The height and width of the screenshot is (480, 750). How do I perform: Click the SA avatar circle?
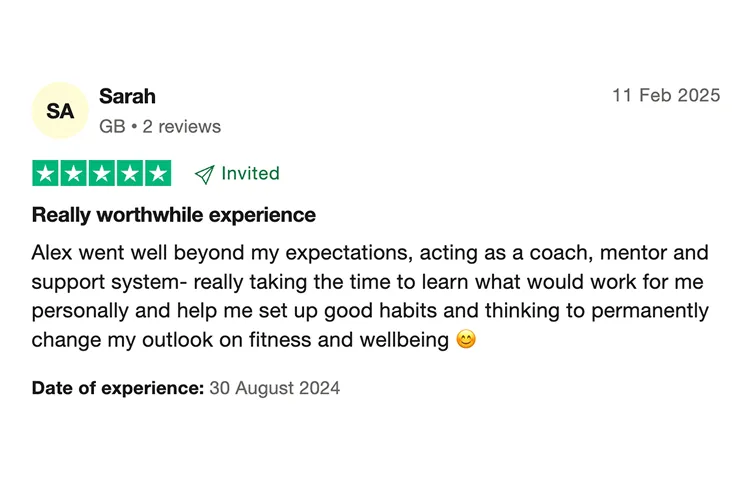click(x=60, y=110)
